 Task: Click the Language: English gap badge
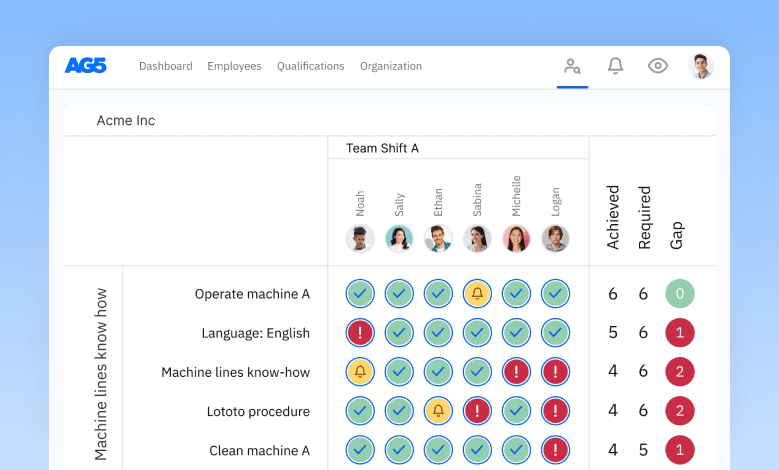(680, 332)
